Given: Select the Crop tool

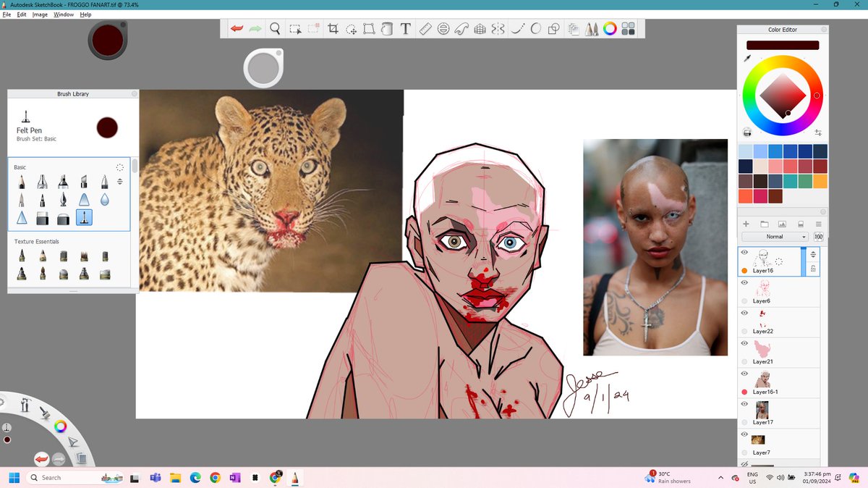Looking at the screenshot, I should tap(333, 29).
